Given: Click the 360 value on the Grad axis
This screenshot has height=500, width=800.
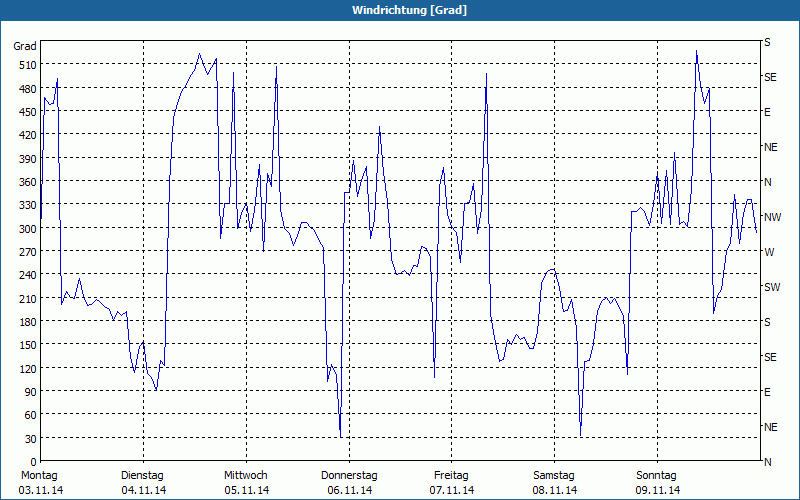Looking at the screenshot, I should click(x=28, y=182).
